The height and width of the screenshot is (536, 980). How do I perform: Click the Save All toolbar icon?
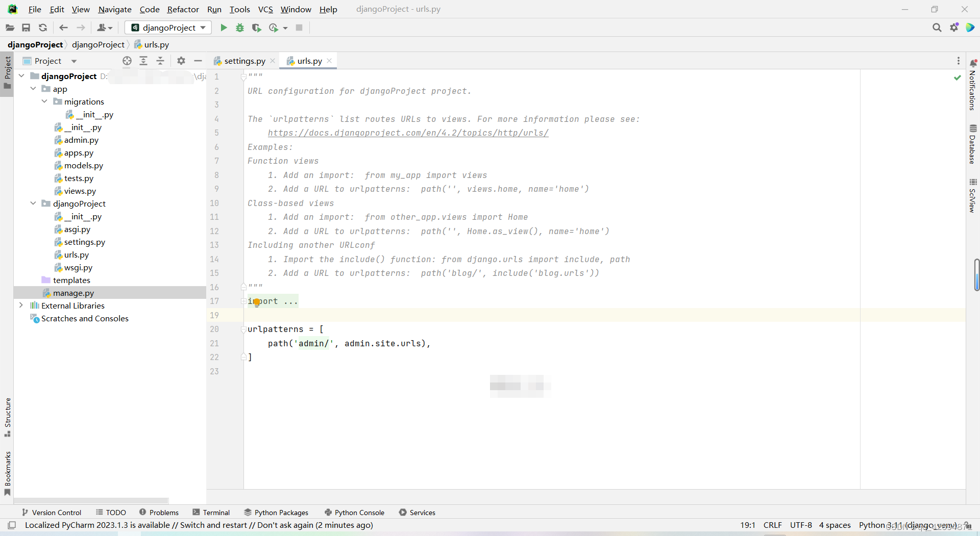[x=26, y=28]
